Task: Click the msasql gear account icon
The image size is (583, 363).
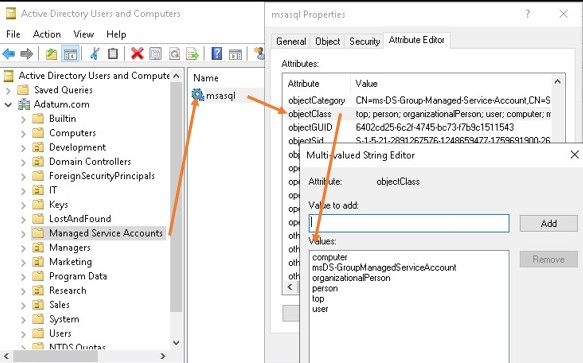Action: tap(197, 95)
